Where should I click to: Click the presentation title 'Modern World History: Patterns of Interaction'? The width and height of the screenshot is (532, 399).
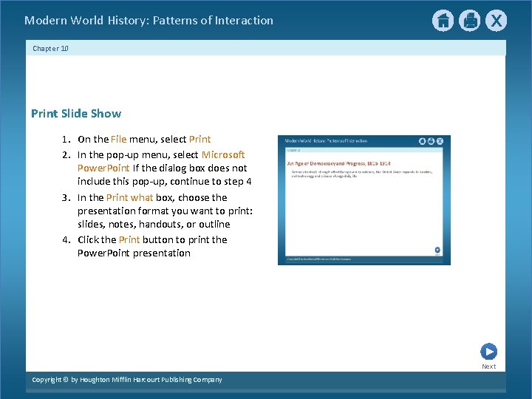click(x=149, y=21)
